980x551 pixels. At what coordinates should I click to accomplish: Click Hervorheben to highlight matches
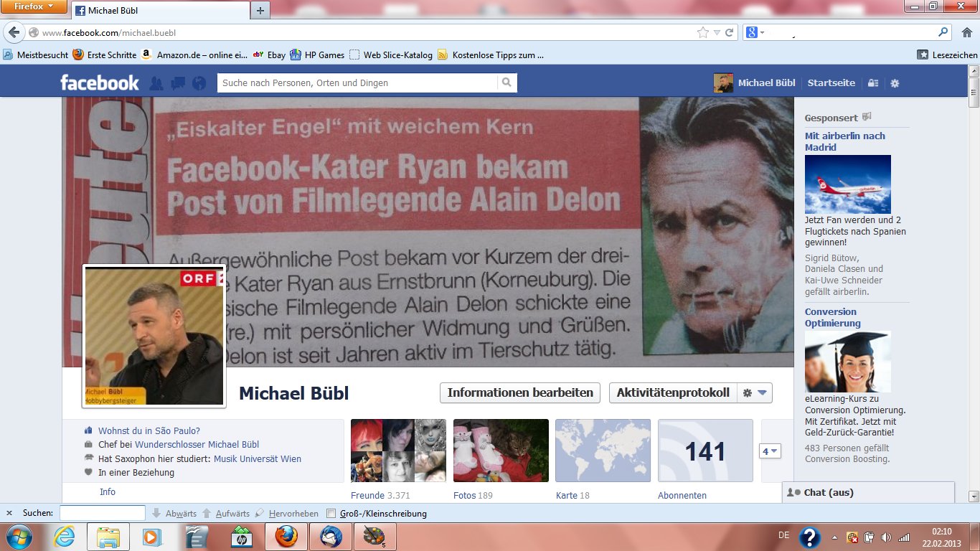point(287,514)
